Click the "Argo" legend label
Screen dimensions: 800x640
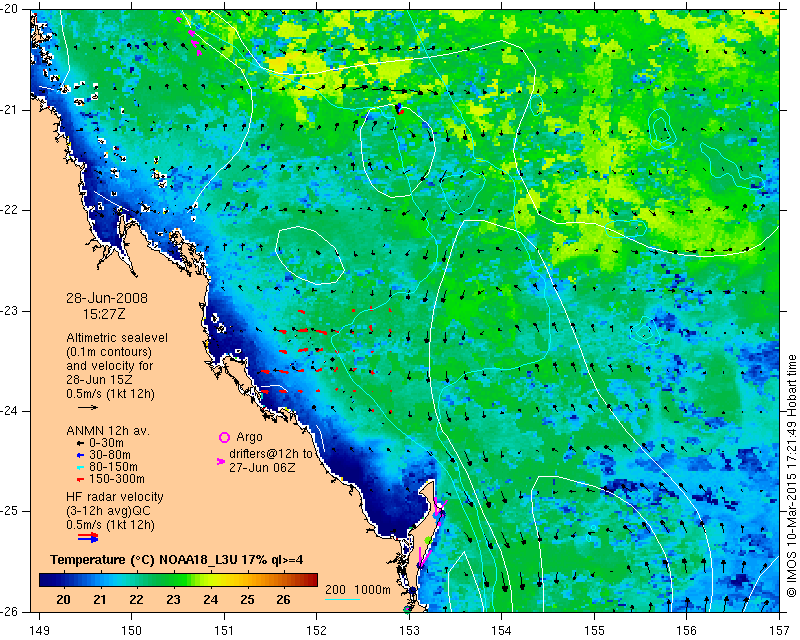click(249, 437)
